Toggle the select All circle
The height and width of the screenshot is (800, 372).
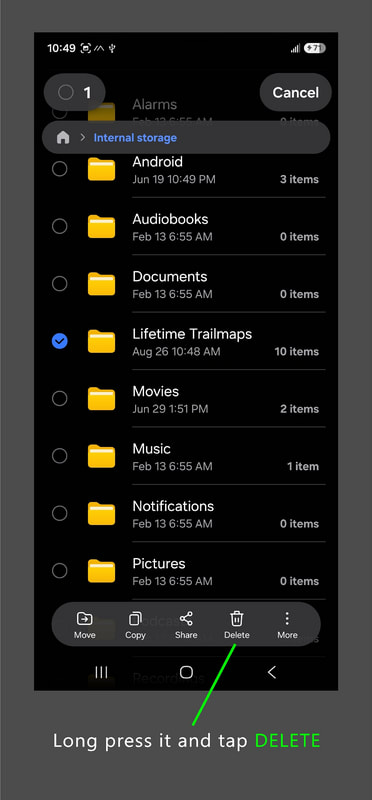click(x=65, y=92)
